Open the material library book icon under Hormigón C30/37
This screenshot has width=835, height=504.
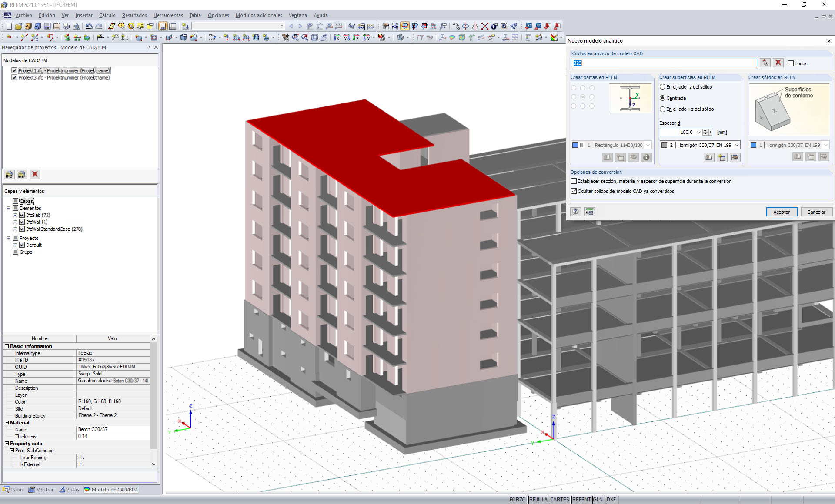709,158
